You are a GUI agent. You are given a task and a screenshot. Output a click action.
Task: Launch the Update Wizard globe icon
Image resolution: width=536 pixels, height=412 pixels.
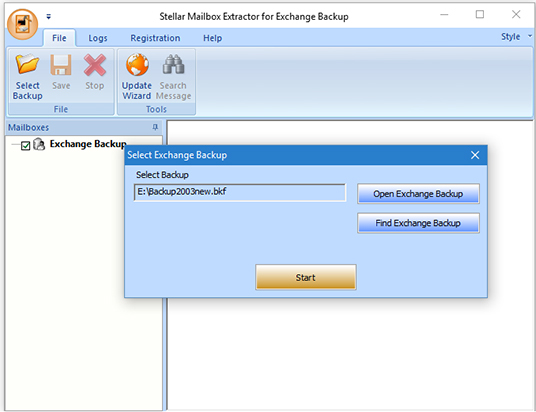[137, 64]
